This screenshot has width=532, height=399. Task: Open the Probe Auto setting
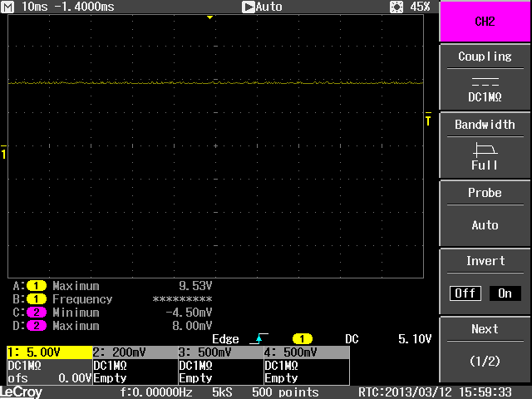click(x=485, y=214)
